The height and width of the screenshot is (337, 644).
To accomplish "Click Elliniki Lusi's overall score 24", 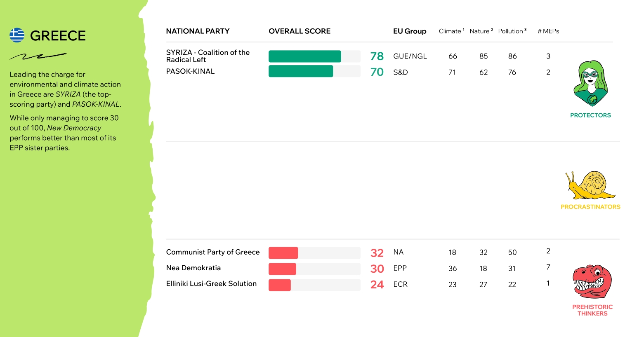I will click(377, 285).
